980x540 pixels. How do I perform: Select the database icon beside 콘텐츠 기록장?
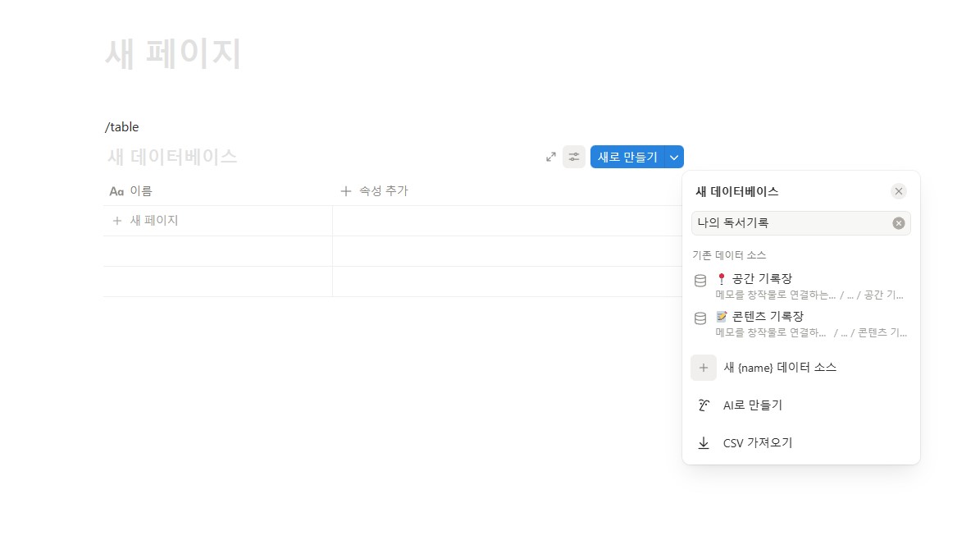tap(700, 318)
